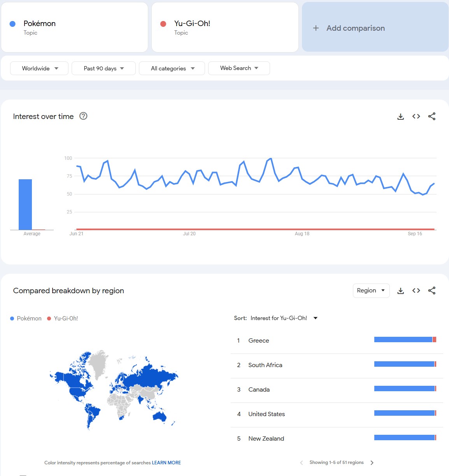Click the plus icon in Add comparison
Screen dimensions: 449x476
(x=316, y=28)
